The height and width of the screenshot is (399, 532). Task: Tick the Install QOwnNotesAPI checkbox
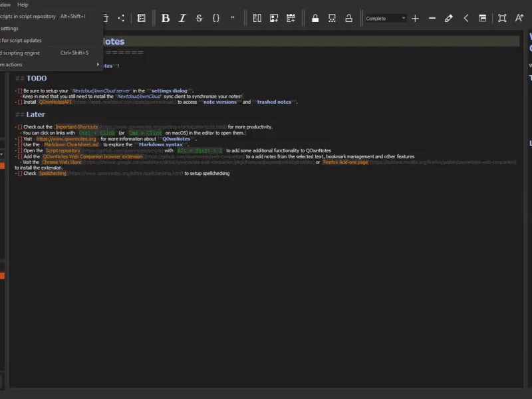pyautogui.click(x=20, y=102)
